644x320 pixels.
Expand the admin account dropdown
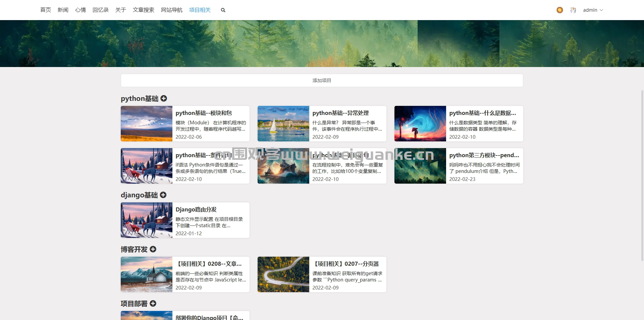point(593,10)
